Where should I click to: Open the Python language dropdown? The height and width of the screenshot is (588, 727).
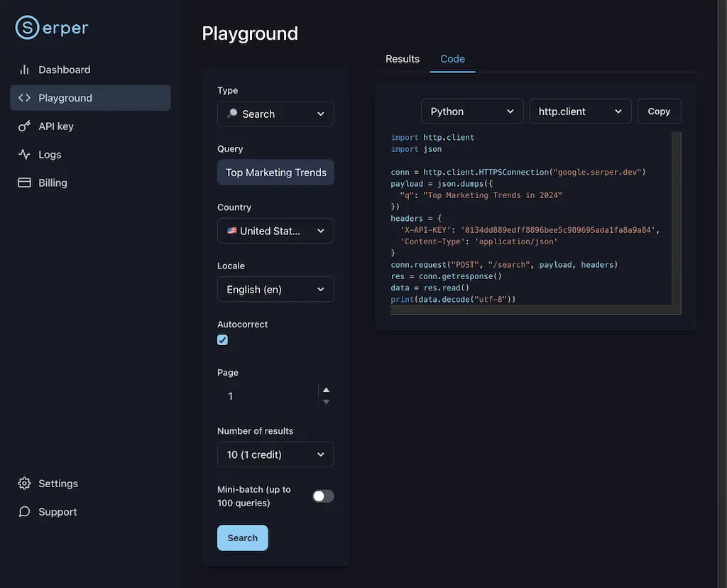coord(472,111)
